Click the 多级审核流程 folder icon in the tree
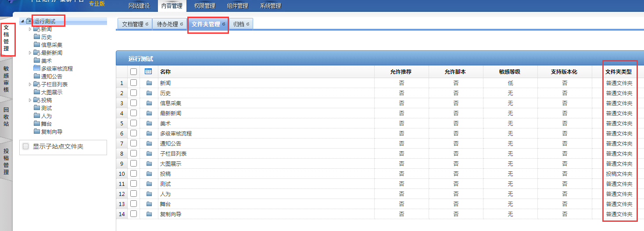The height and width of the screenshot is (231, 644). (x=36, y=68)
